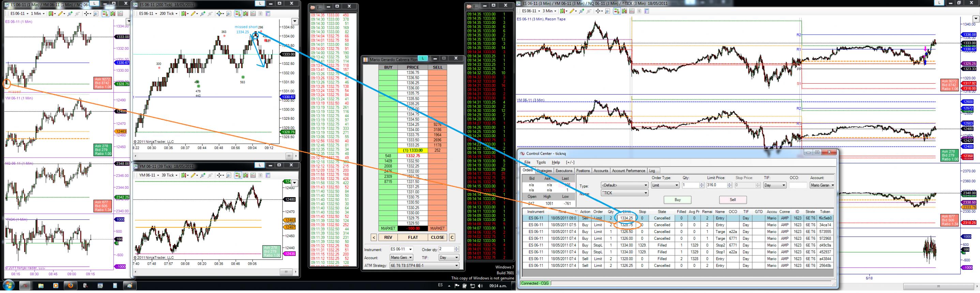Open 1 Min interval dropdown
The width and height of the screenshot is (980, 293).
pyautogui.click(x=37, y=13)
